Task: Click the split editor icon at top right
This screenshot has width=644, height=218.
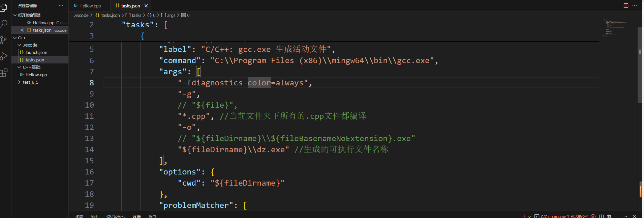Action: tap(626, 6)
